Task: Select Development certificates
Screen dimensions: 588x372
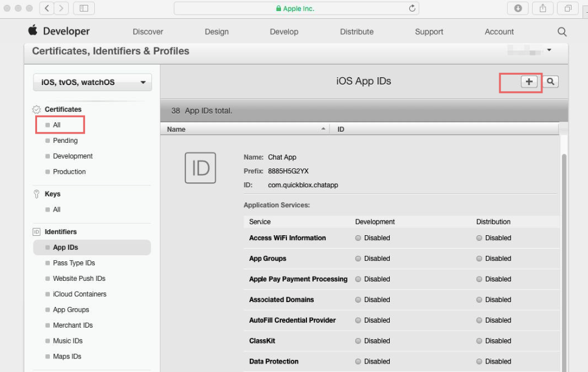Action: click(x=73, y=156)
